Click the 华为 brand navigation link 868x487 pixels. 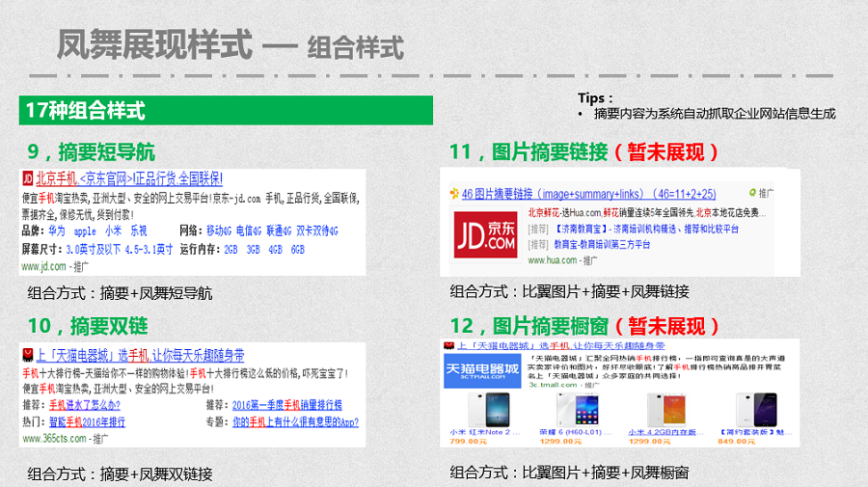tap(58, 232)
